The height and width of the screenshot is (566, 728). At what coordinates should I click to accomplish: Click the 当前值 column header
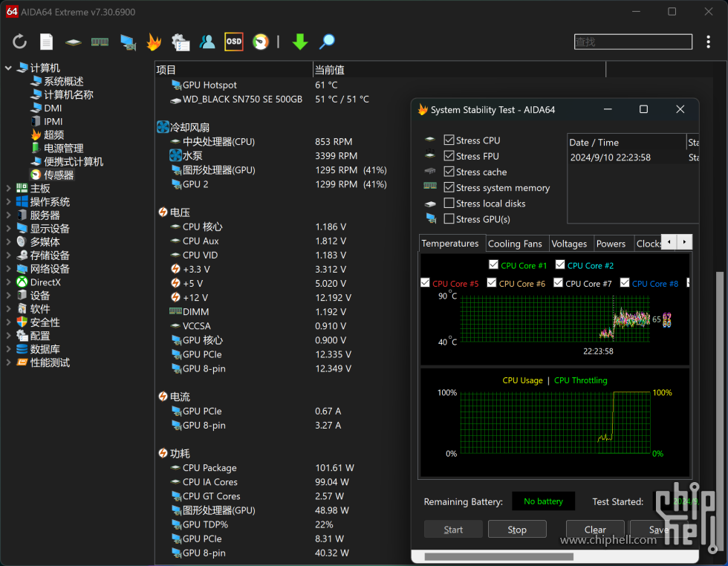[459, 70]
